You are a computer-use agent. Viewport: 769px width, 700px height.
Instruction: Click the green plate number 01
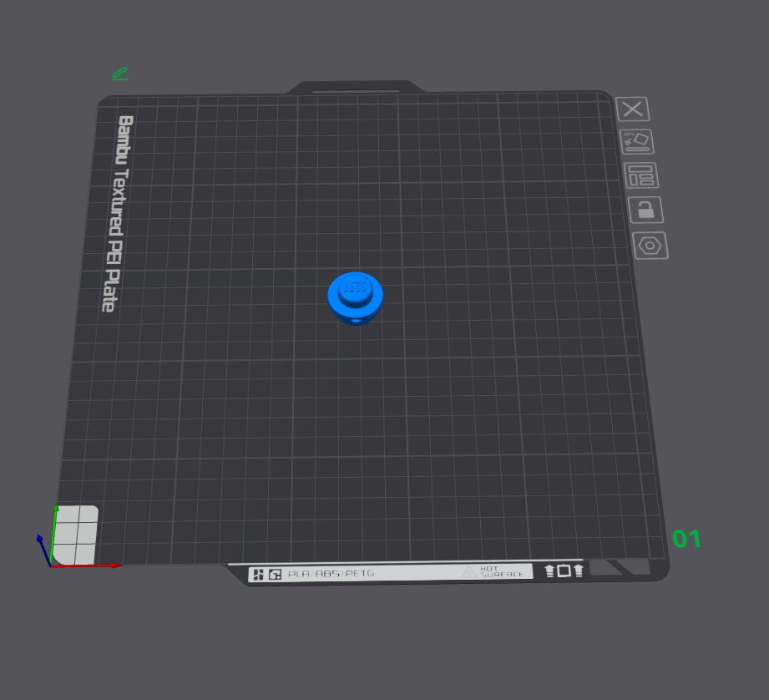686,539
